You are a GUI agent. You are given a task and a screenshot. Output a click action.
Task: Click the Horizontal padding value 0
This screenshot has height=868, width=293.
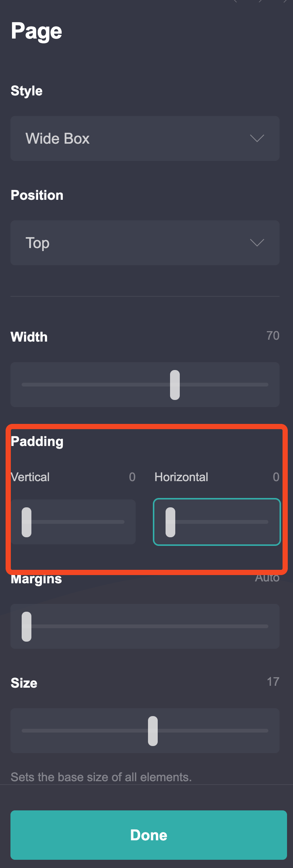pyautogui.click(x=276, y=477)
